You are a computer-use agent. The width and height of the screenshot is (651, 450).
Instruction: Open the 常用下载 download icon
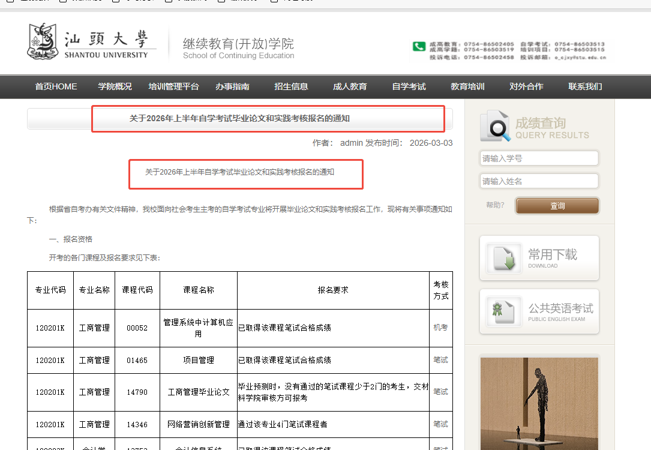(x=498, y=257)
